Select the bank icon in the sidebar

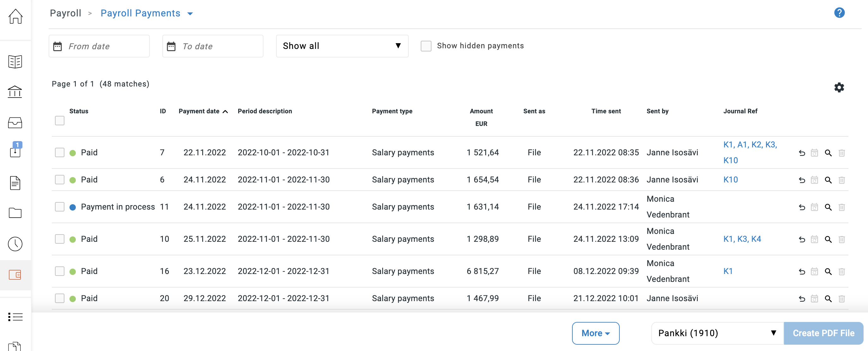tap(15, 92)
